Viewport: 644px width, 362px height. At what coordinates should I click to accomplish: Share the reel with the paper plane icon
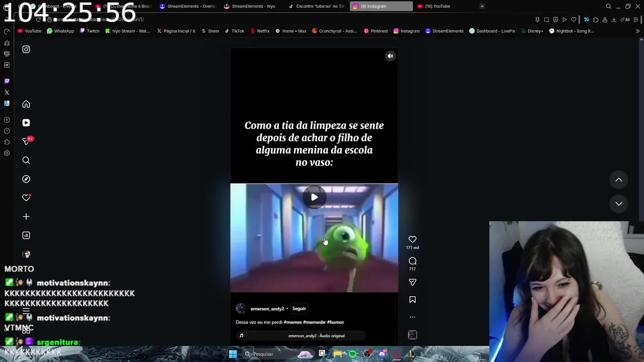coord(413,283)
